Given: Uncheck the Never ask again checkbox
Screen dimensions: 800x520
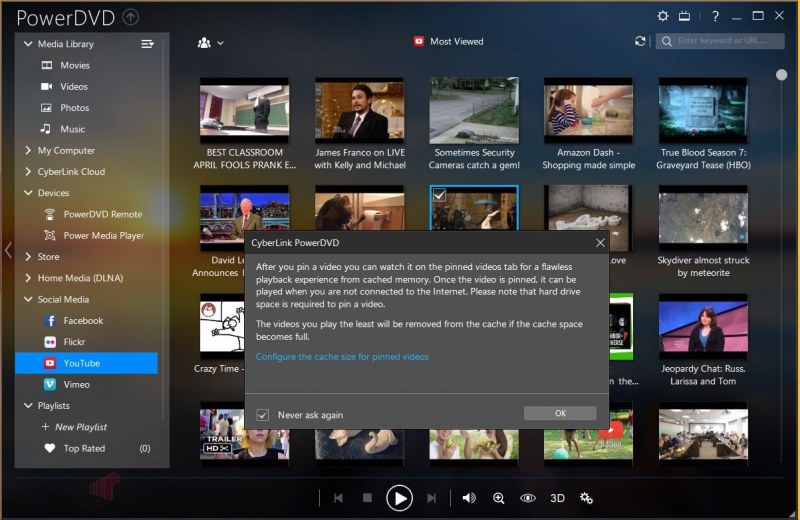Looking at the screenshot, I should click(x=263, y=415).
